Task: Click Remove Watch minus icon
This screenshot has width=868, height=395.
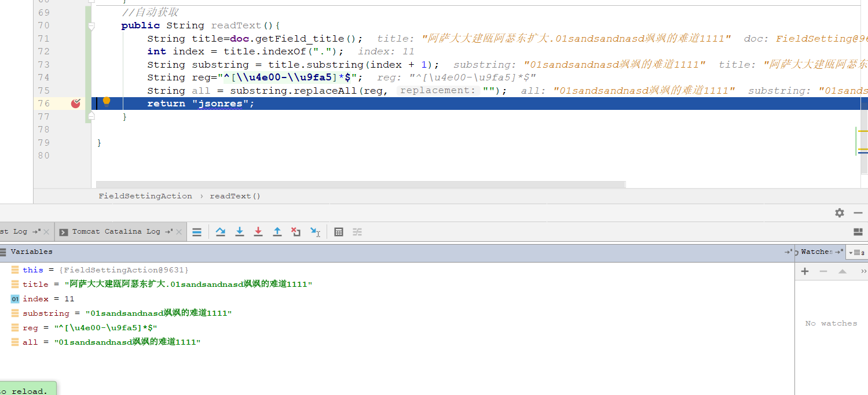Action: [823, 271]
